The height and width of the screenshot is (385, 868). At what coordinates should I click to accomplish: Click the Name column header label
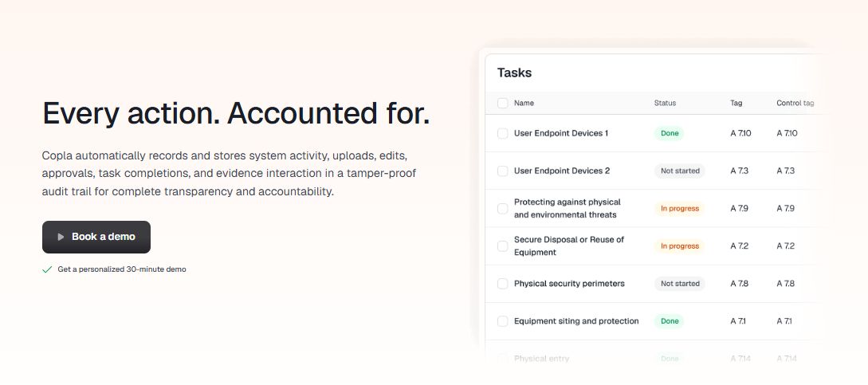coord(524,103)
